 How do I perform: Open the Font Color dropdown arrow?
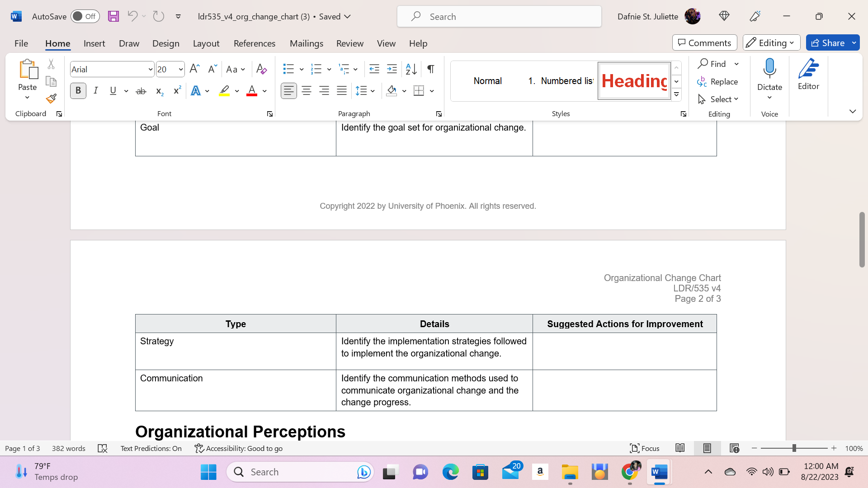click(264, 91)
